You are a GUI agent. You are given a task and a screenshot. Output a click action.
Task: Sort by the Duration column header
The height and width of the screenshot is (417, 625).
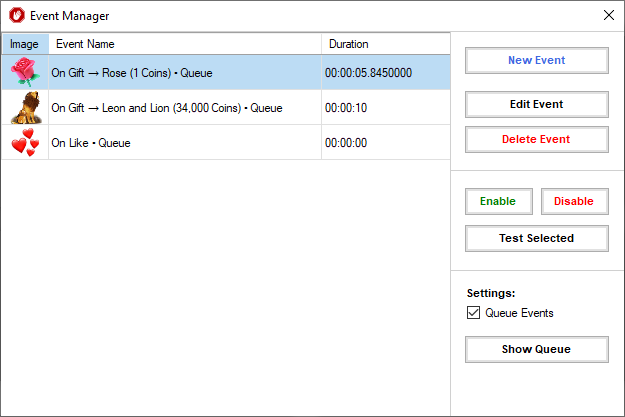(x=386, y=44)
